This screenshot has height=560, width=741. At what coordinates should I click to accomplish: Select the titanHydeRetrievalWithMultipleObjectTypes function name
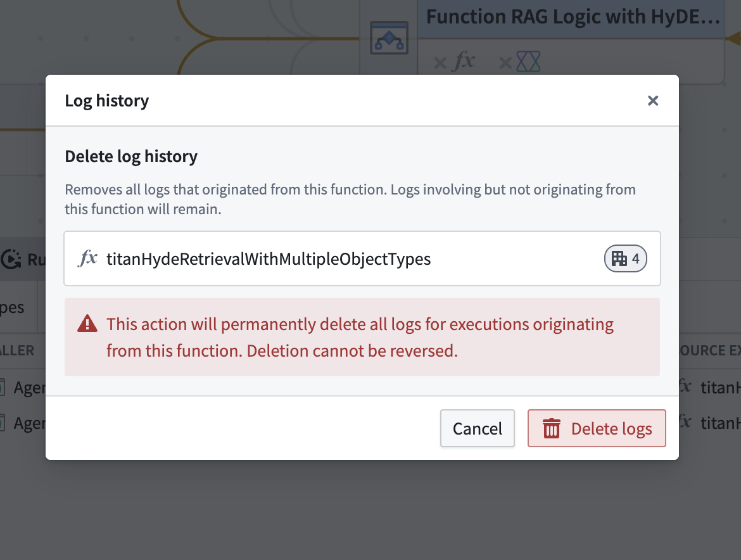(x=269, y=259)
